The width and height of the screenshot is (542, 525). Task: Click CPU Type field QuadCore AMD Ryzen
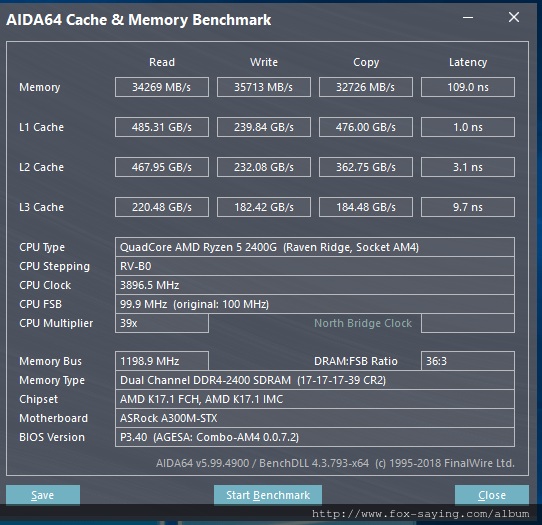315,247
